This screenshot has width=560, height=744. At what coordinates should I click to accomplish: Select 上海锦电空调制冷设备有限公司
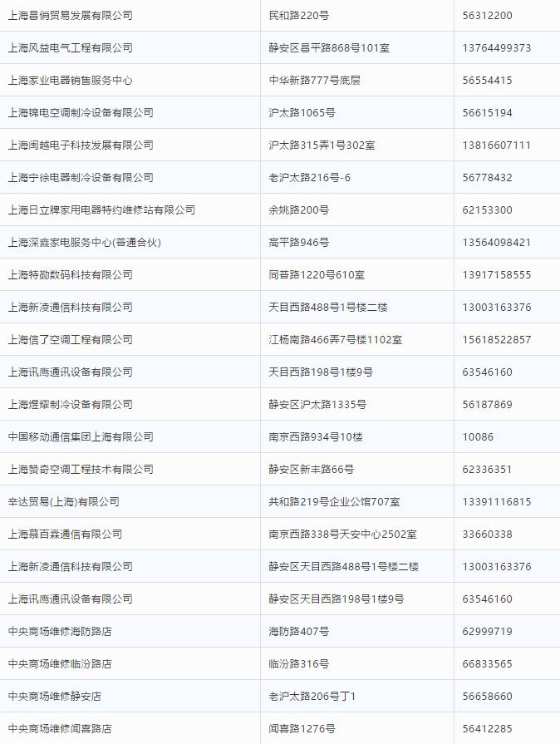point(81,113)
